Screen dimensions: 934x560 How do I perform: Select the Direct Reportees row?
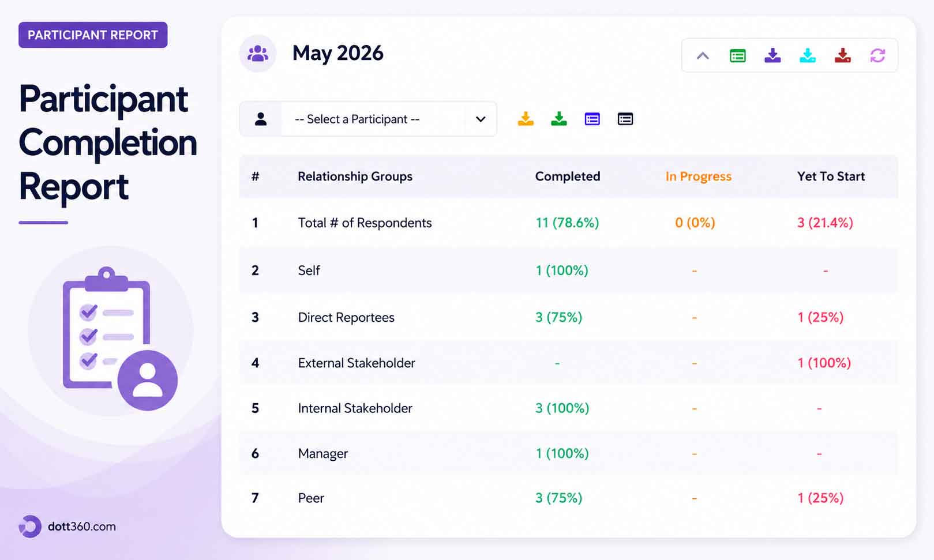click(x=568, y=317)
